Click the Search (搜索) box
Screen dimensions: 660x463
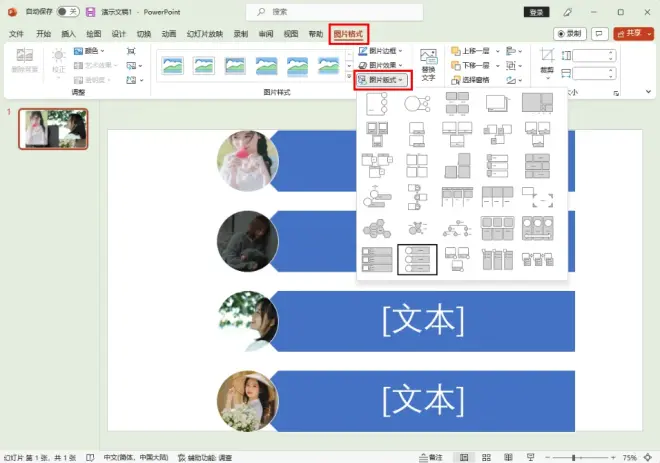[335, 12]
